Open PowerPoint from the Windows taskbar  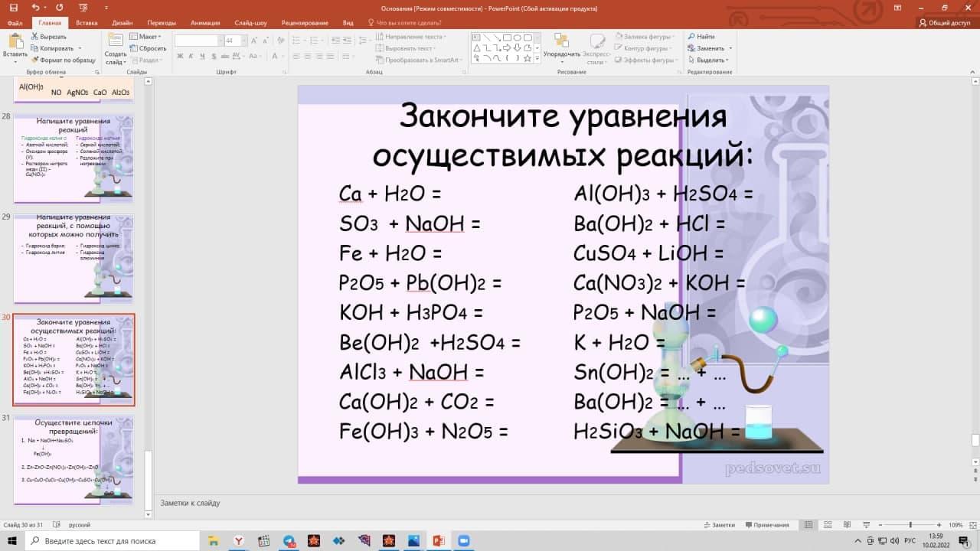[438, 541]
